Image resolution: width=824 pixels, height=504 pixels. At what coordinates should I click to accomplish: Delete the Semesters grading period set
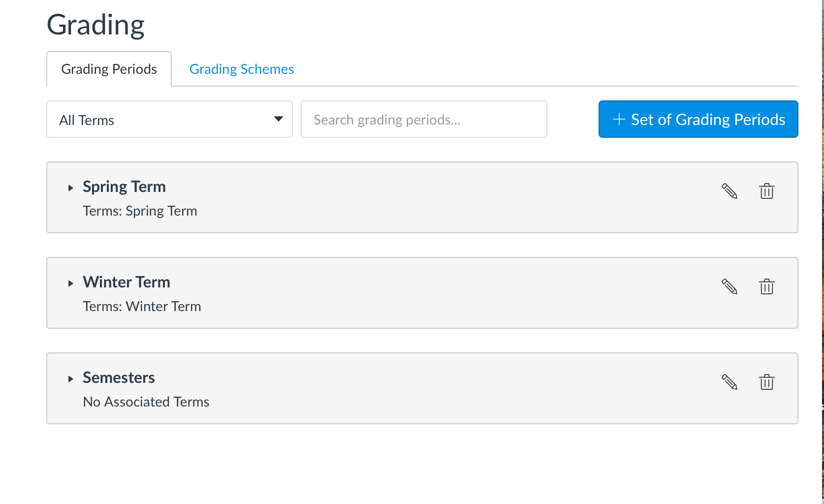point(766,382)
